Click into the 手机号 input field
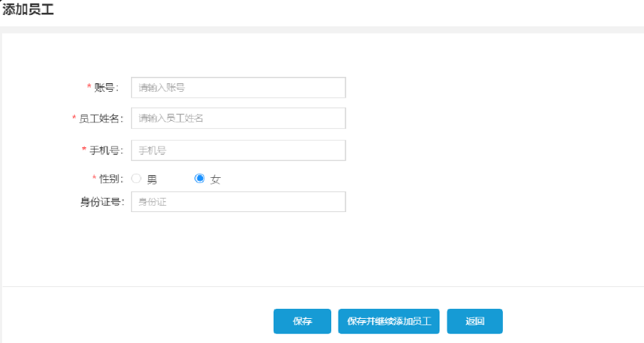The width and height of the screenshot is (644, 343). (238, 150)
